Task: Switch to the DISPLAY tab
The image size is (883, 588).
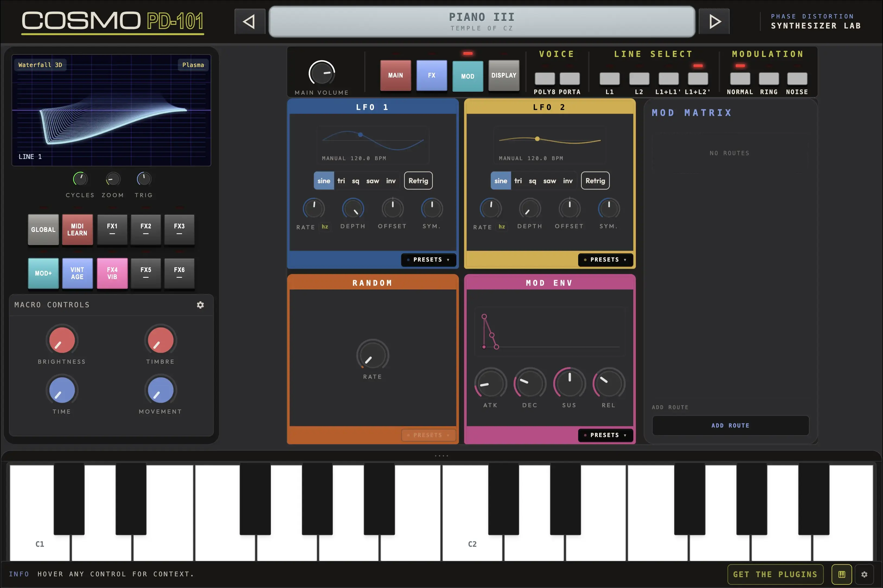Action: coord(504,75)
